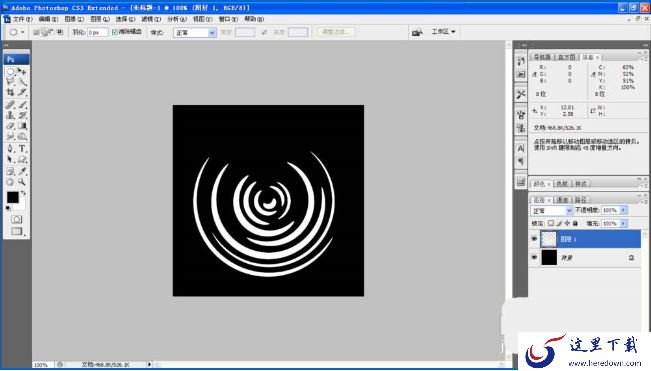Select the Quick Selection wand tool
Viewport: 651px width, 371px height.
click(22, 82)
